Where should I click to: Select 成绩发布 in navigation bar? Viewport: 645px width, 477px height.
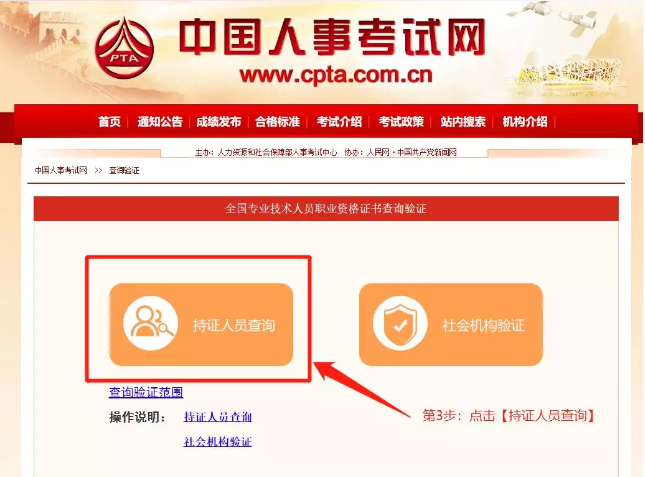coord(218,122)
